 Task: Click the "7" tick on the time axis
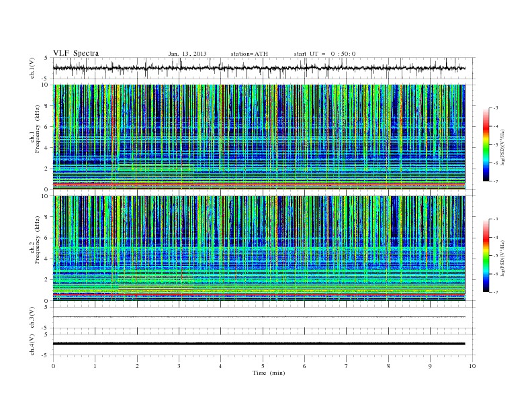click(347, 366)
